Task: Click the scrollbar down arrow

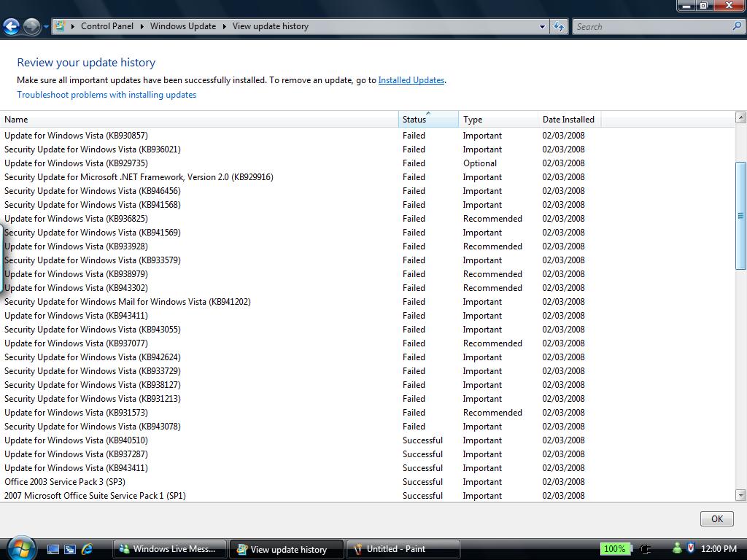Action: [x=741, y=495]
